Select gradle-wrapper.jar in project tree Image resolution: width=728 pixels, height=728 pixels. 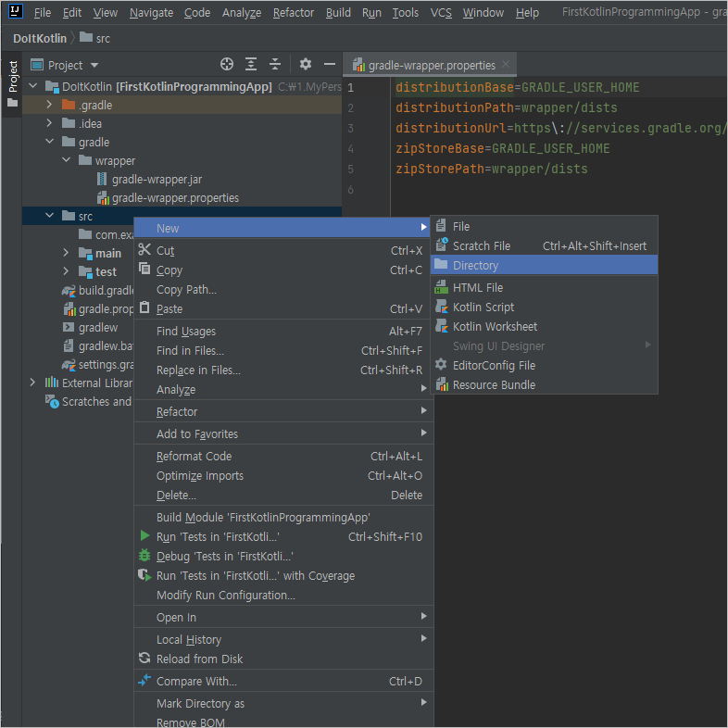point(157,179)
